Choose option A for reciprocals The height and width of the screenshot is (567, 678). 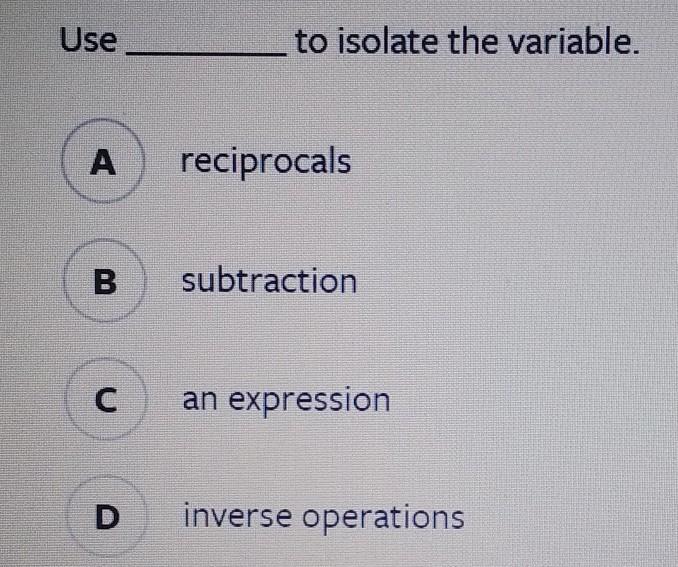(101, 162)
